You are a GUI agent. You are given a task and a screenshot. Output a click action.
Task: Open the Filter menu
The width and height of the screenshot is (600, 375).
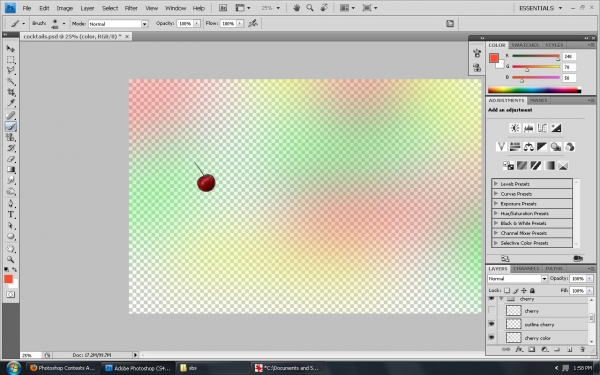131,8
